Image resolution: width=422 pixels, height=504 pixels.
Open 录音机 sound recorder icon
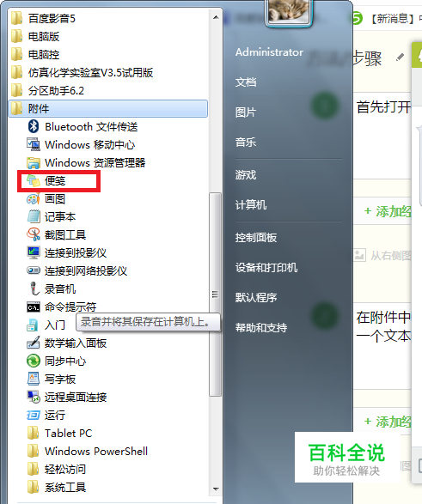coord(34,288)
